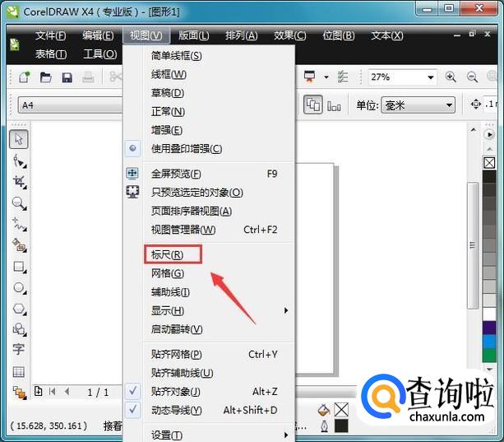Expand the color palette flyout arrow
Screen dimensions: 504x442
(489, 134)
